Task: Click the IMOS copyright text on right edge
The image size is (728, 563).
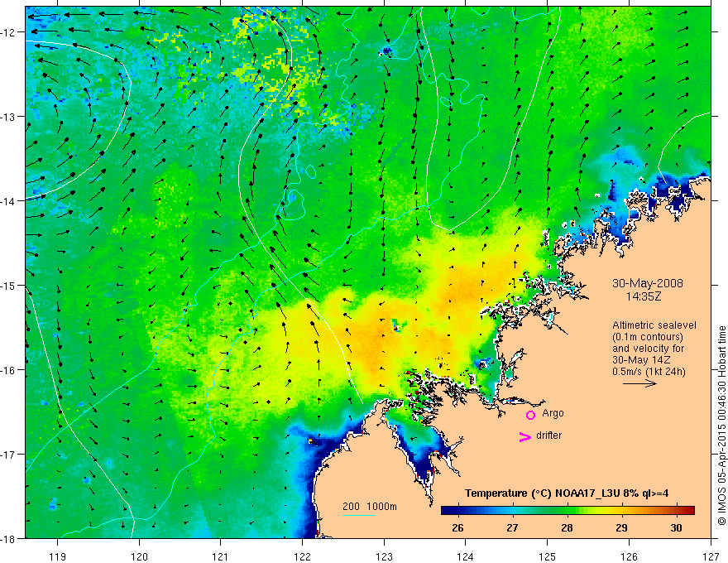Action: coord(721,426)
